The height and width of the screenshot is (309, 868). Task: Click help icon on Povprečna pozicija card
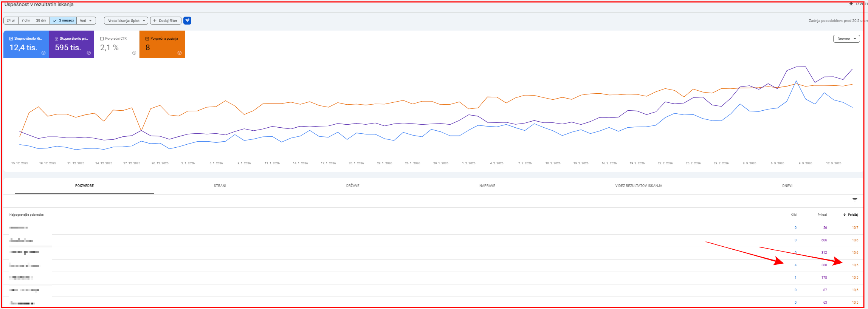180,53
